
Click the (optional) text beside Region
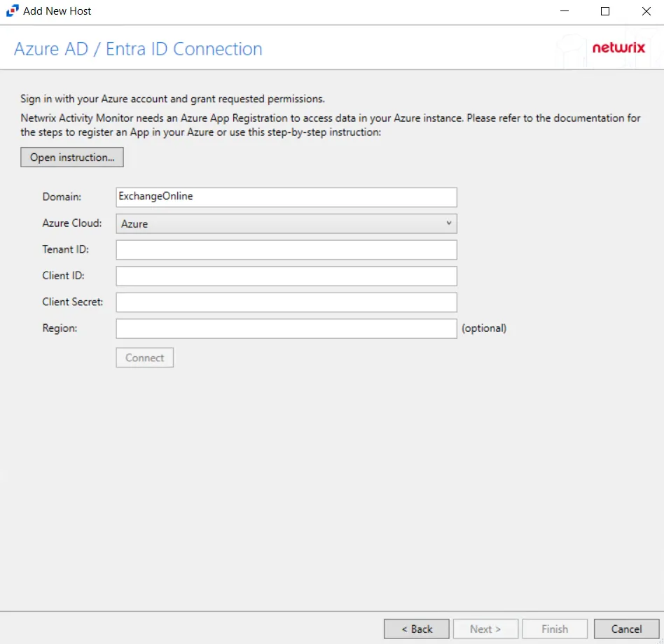[x=484, y=328]
